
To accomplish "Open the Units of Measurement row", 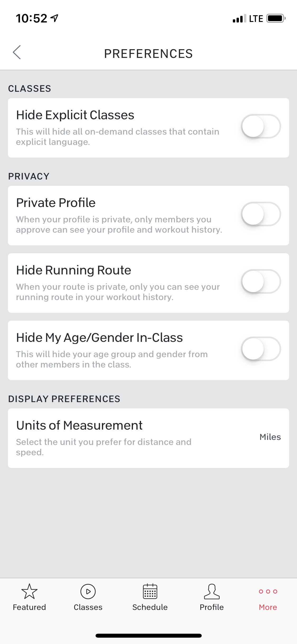I will click(x=148, y=438).
